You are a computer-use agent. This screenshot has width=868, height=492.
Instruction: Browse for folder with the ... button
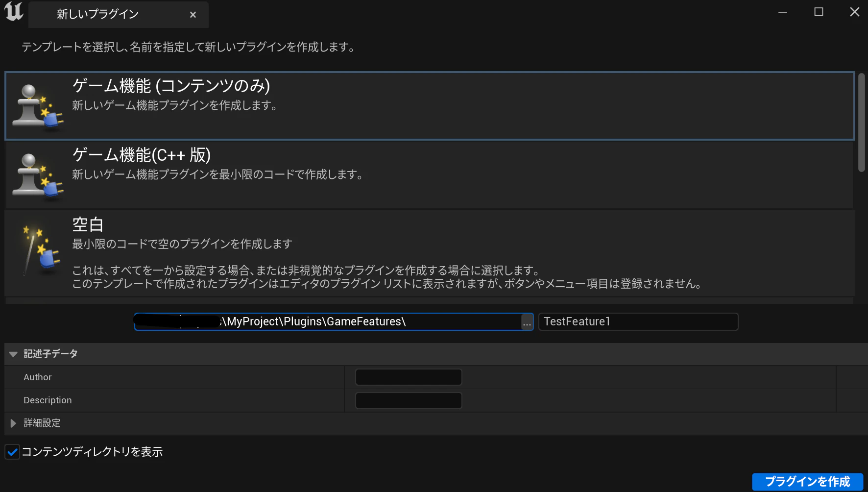pos(527,322)
